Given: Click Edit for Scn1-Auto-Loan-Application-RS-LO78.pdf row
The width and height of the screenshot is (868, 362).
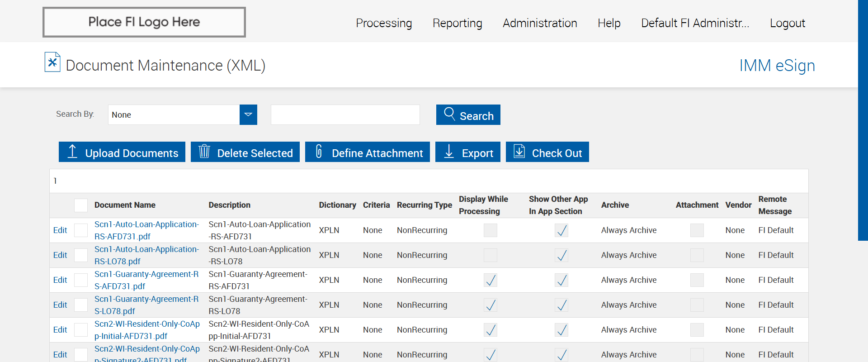Looking at the screenshot, I should pos(60,255).
